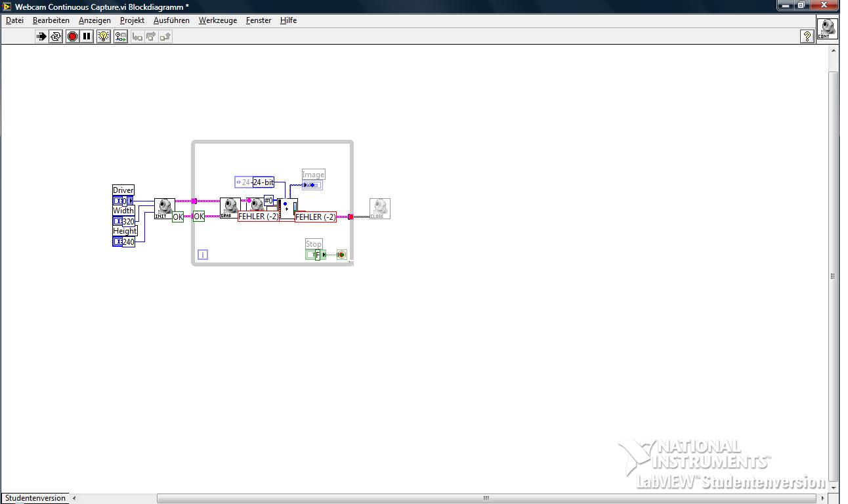This screenshot has height=504, width=848.
Task: Select the Webcam INIT node
Action: [x=164, y=209]
